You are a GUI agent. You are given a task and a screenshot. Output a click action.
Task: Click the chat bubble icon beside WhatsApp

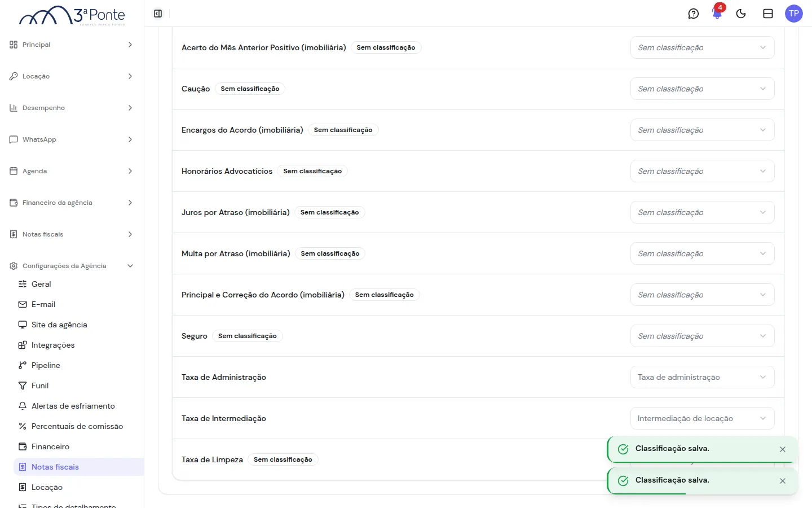14,139
